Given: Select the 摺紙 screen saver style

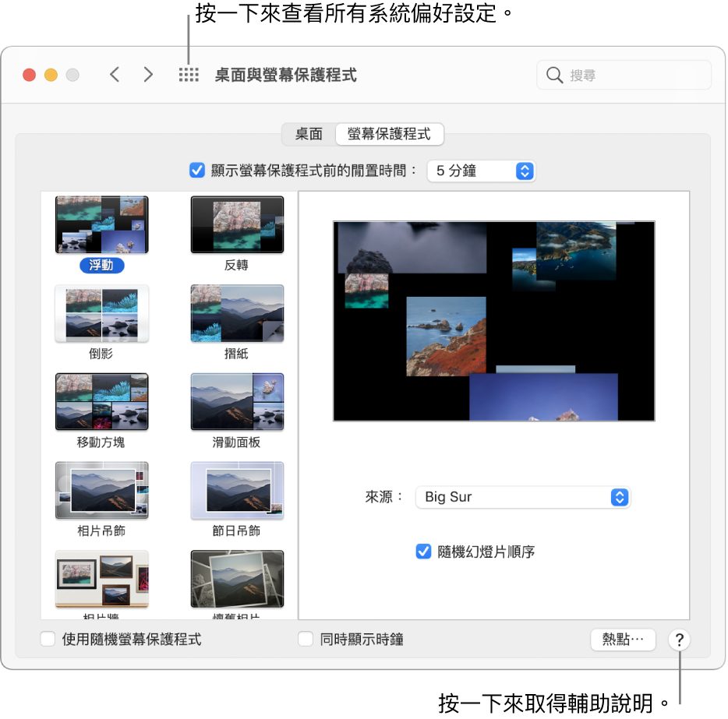Looking at the screenshot, I should 237,313.
